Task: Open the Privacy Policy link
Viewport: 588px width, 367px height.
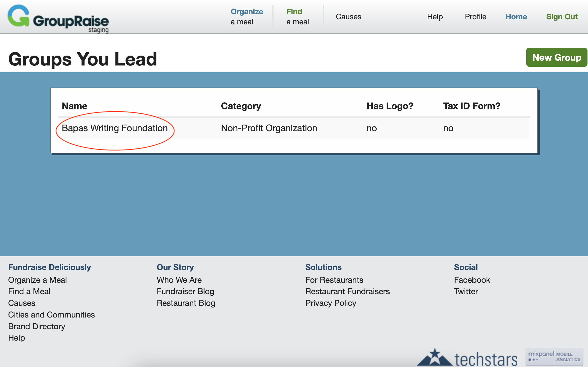Action: coord(331,303)
